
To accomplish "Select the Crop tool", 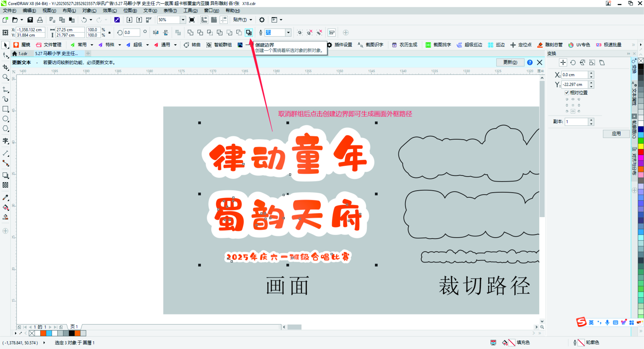I will pos(5,67).
